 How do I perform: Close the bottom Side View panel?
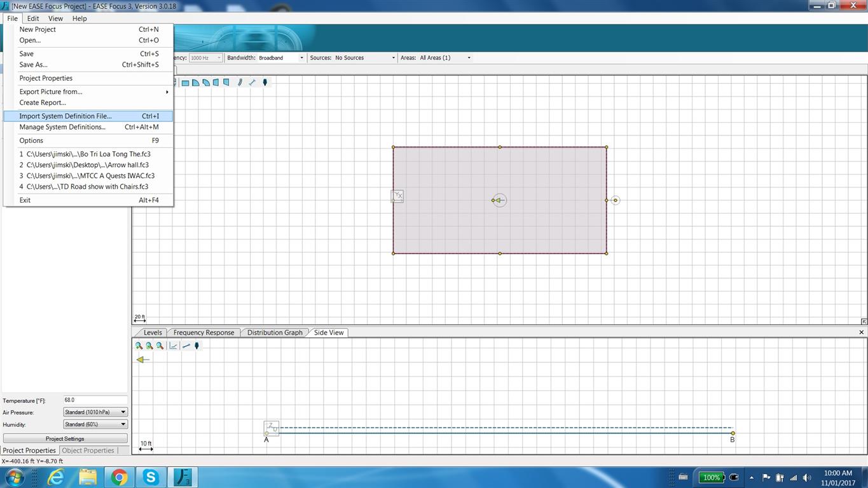[862, 332]
